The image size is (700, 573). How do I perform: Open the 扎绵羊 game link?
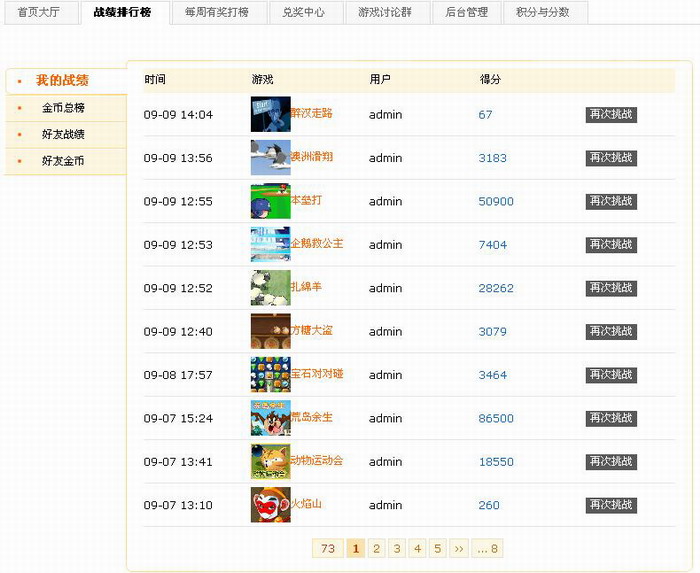click(306, 286)
